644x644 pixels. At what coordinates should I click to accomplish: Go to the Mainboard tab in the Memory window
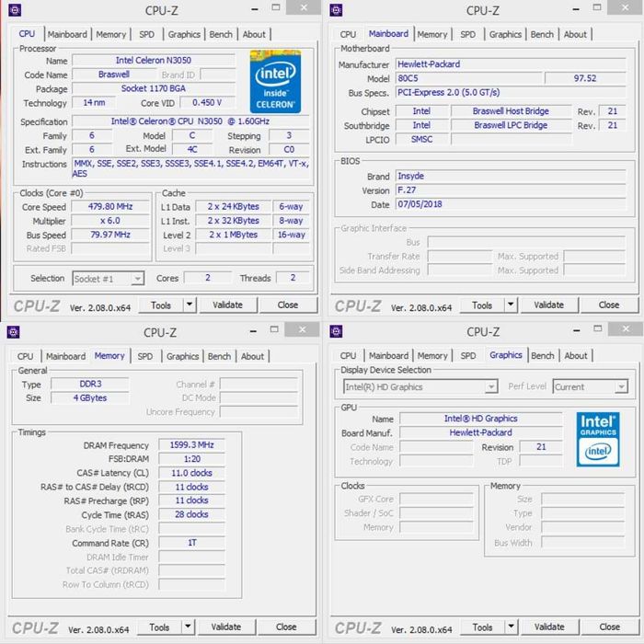[65, 357]
